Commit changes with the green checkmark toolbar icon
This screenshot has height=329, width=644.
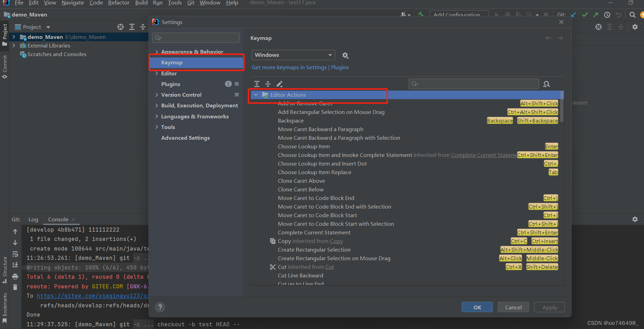(x=585, y=14)
